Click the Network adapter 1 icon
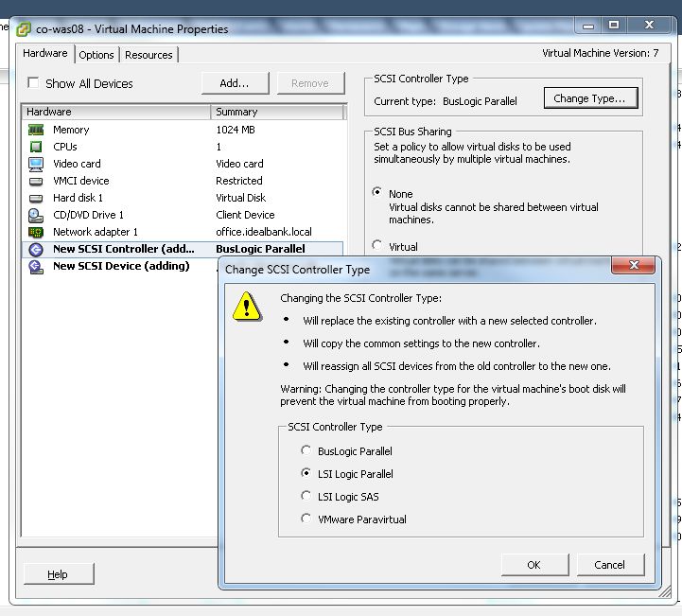Screen dimensions: 682x616 pyautogui.click(x=36, y=232)
